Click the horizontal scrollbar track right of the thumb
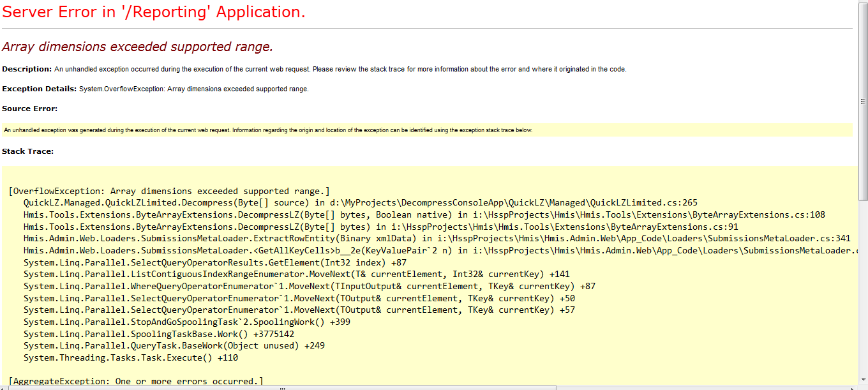The height and width of the screenshot is (390, 868). [702, 387]
